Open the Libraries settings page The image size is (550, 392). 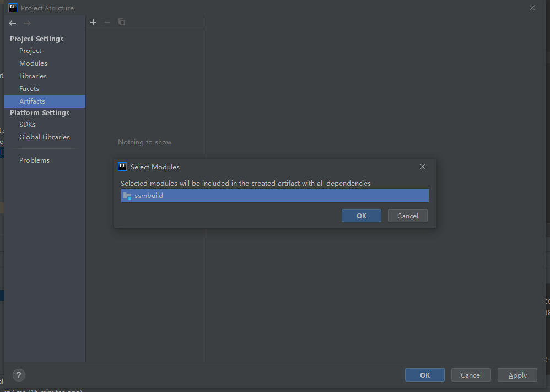pos(45,76)
